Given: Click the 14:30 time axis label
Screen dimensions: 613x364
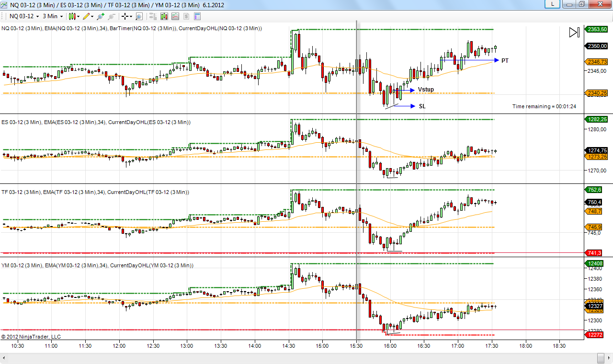Looking at the screenshot, I should [x=289, y=346].
